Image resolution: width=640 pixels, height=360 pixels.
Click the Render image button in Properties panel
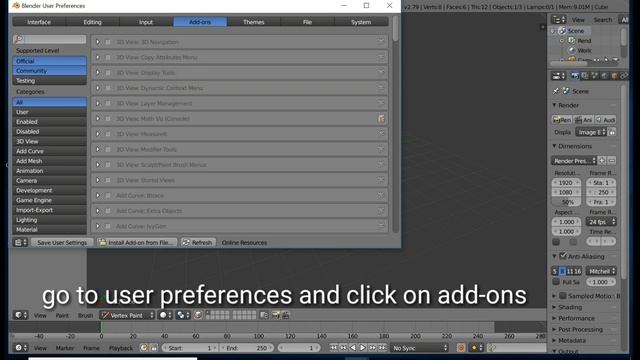[562, 120]
